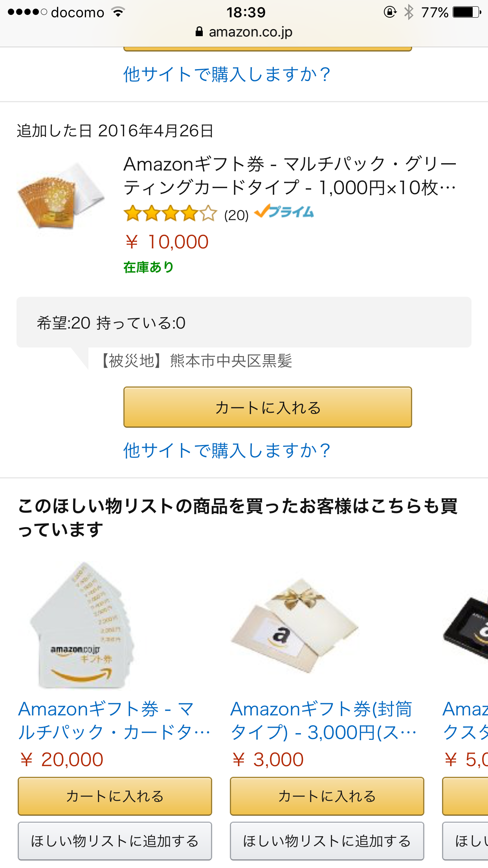Tap the Wi-Fi signal icon
Image resolution: width=488 pixels, height=868 pixels.
(118, 12)
